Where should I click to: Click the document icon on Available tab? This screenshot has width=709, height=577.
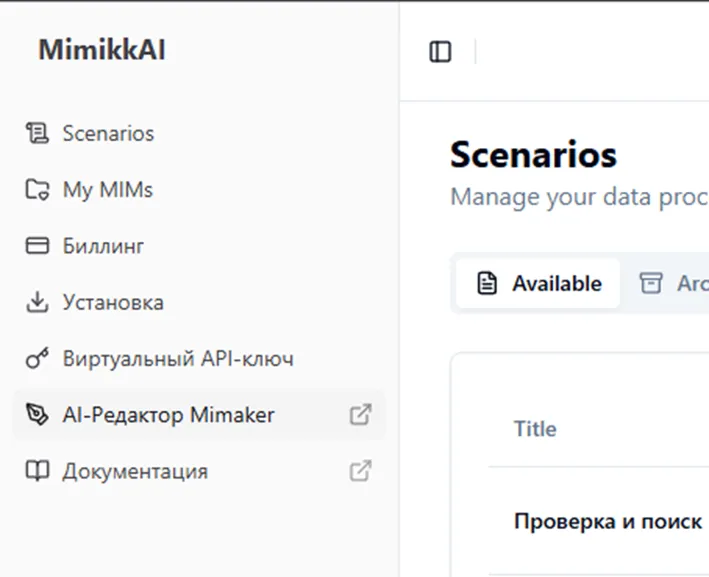click(487, 284)
